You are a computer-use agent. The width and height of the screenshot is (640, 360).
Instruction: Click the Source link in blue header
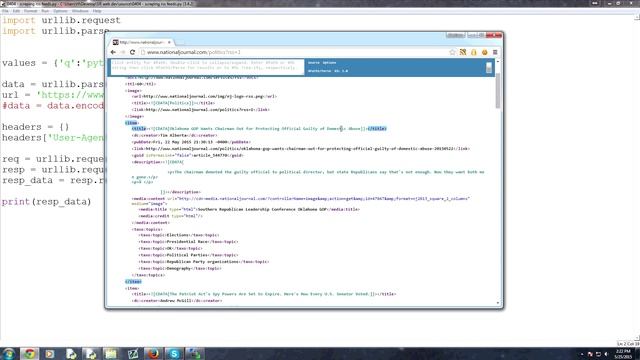pyautogui.click(x=314, y=62)
